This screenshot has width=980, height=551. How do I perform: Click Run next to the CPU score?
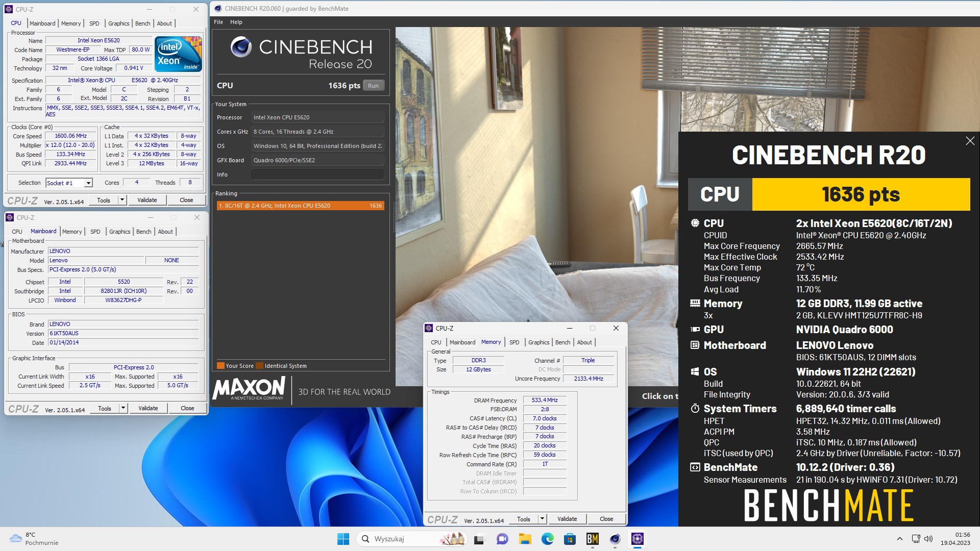(x=374, y=86)
